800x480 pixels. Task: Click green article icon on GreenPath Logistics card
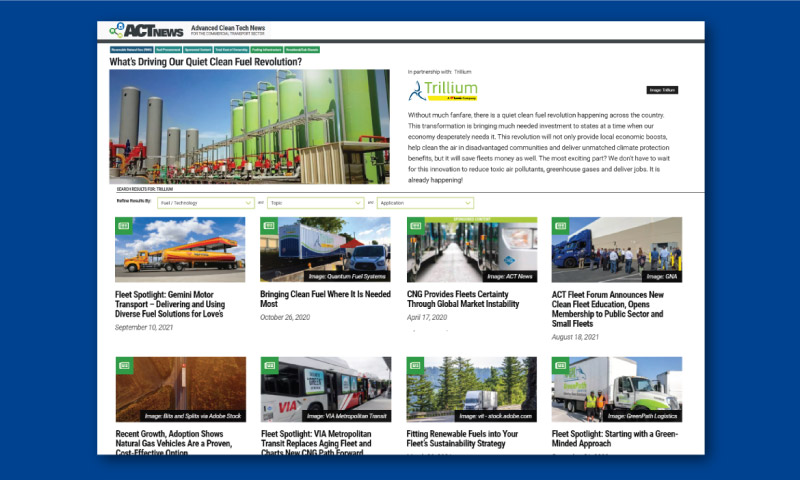tap(560, 365)
